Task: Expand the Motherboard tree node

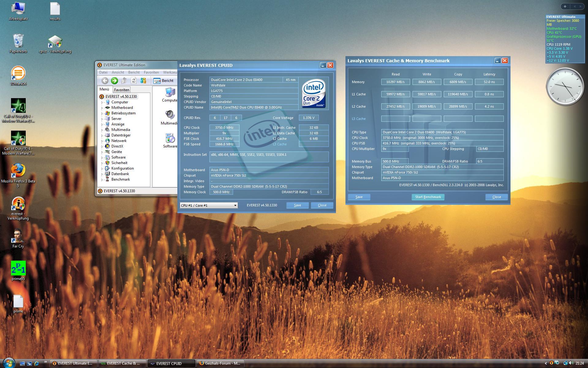Action: click(x=102, y=108)
